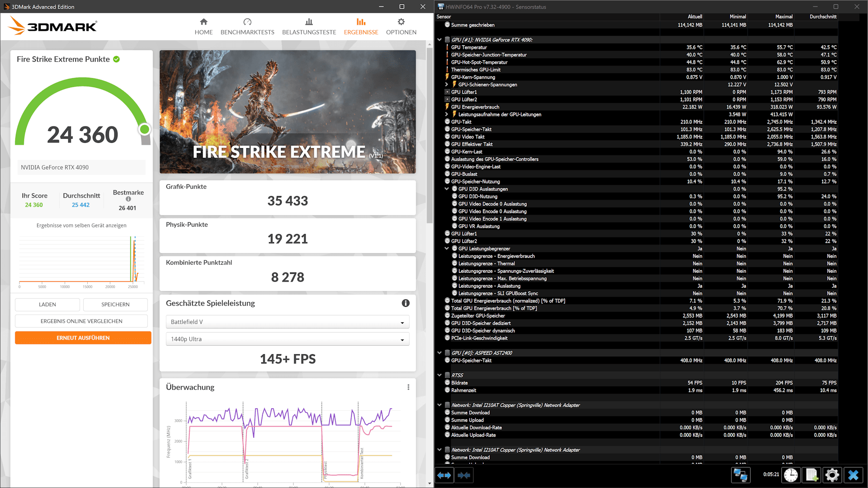Viewport: 868px width, 488px height.
Task: Click the blue X close sensors icon
Action: click(x=853, y=475)
